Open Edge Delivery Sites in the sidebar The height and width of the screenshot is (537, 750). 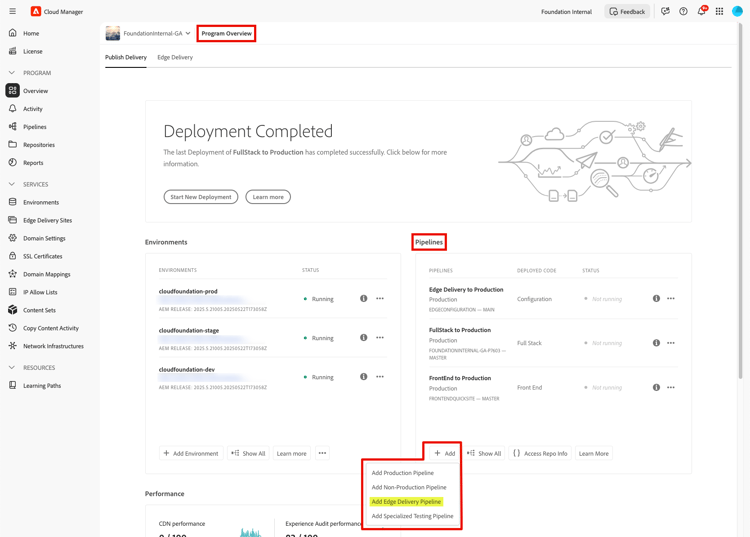coord(47,220)
